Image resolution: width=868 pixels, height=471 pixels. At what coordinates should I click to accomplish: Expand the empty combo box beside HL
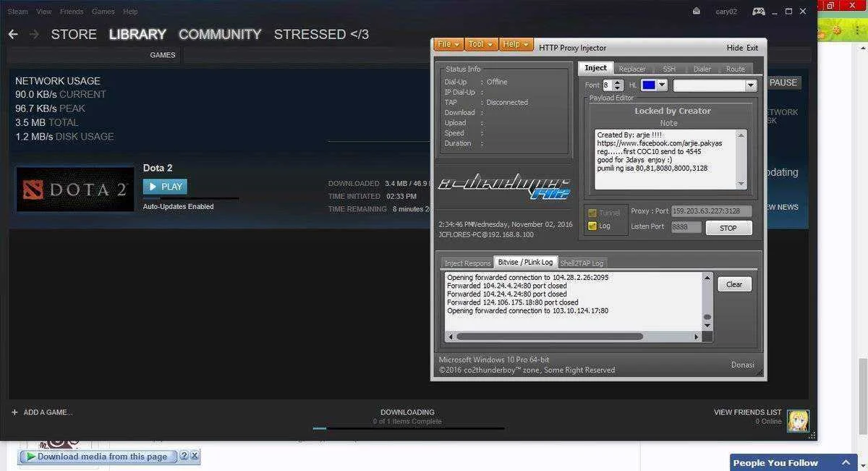(x=750, y=85)
